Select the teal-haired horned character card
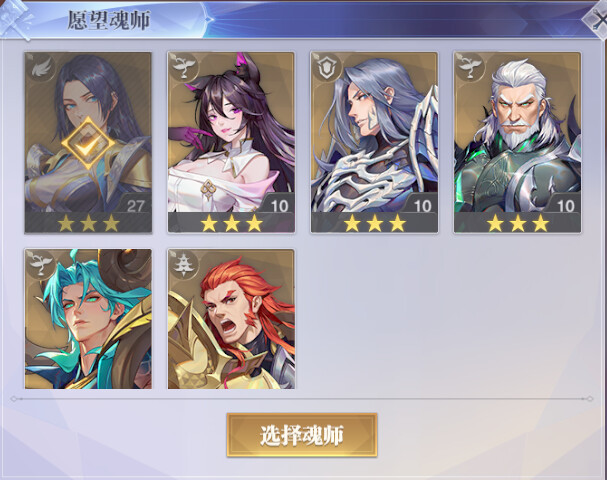This screenshot has height=480, width=607. [x=88, y=319]
